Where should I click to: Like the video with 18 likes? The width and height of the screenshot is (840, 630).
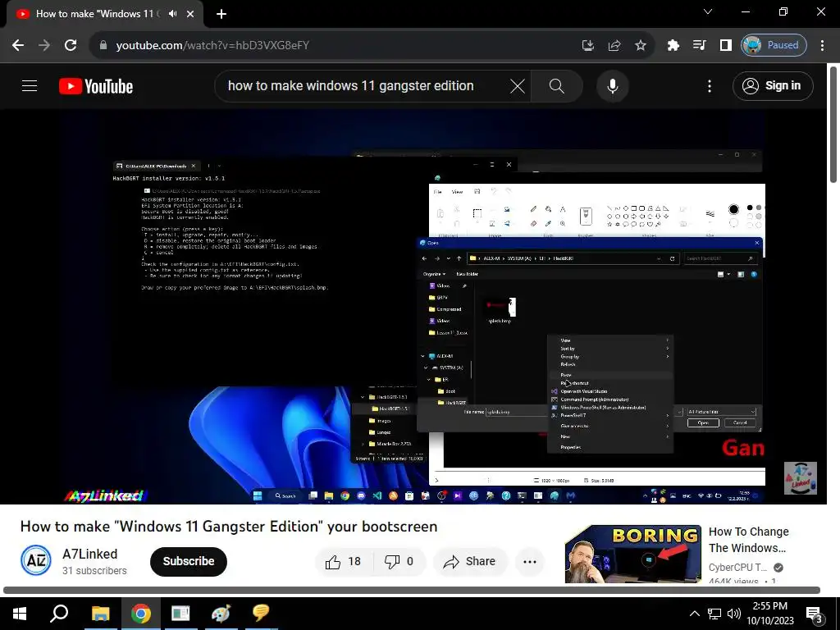point(343,561)
